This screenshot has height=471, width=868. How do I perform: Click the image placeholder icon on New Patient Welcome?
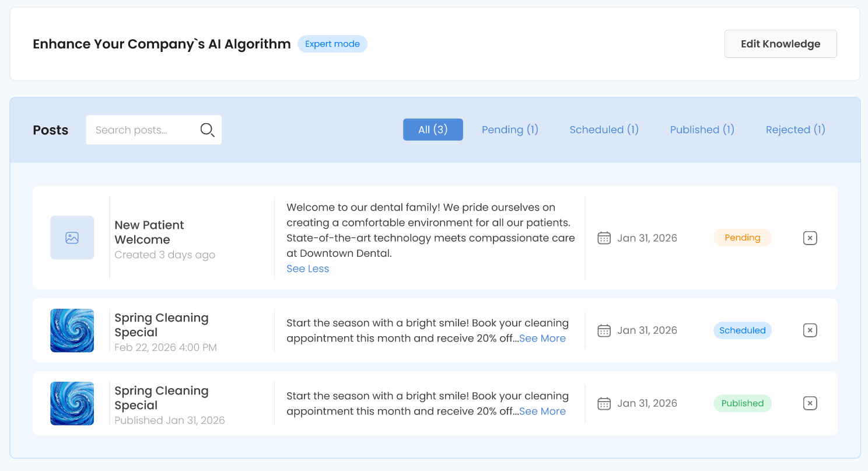[x=72, y=238]
